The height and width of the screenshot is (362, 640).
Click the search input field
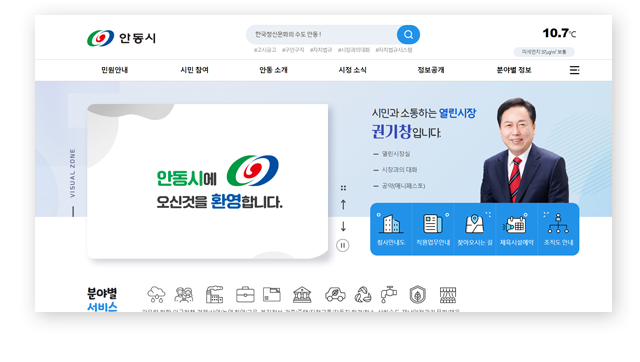tap(322, 35)
